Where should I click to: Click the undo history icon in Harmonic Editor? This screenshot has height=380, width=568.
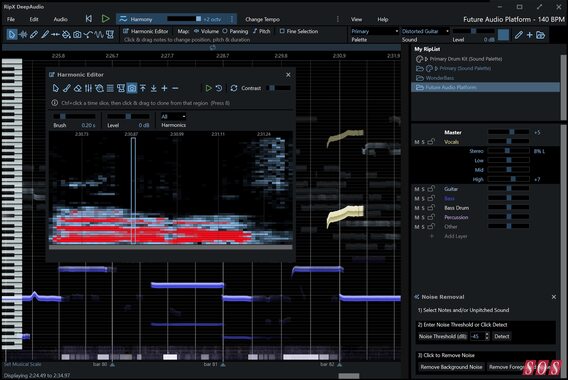pos(219,88)
